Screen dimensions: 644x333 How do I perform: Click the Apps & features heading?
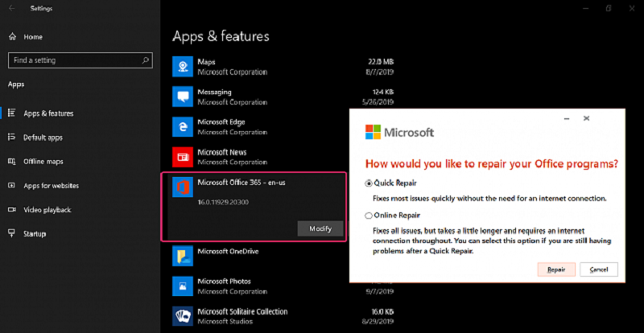point(221,36)
